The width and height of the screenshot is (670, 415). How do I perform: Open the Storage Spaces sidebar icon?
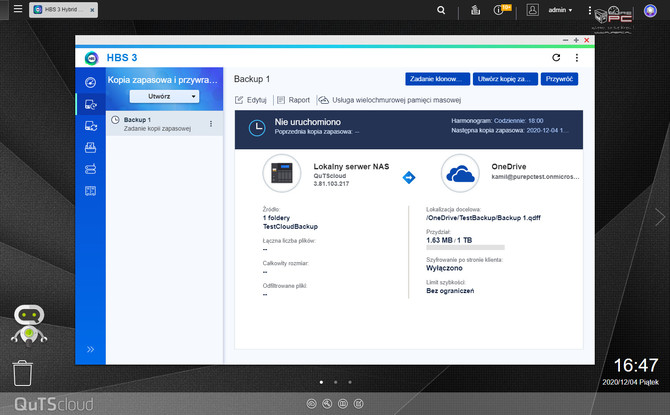91,169
